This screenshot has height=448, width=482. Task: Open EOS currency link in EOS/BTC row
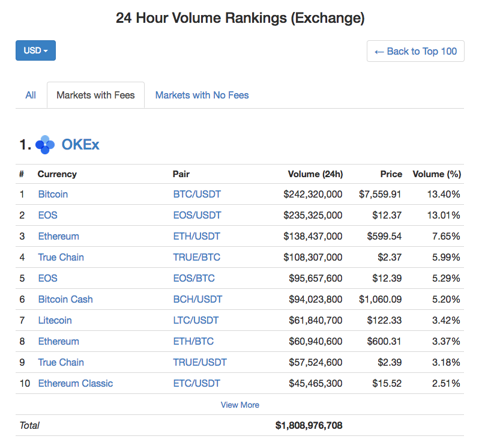tap(47, 278)
